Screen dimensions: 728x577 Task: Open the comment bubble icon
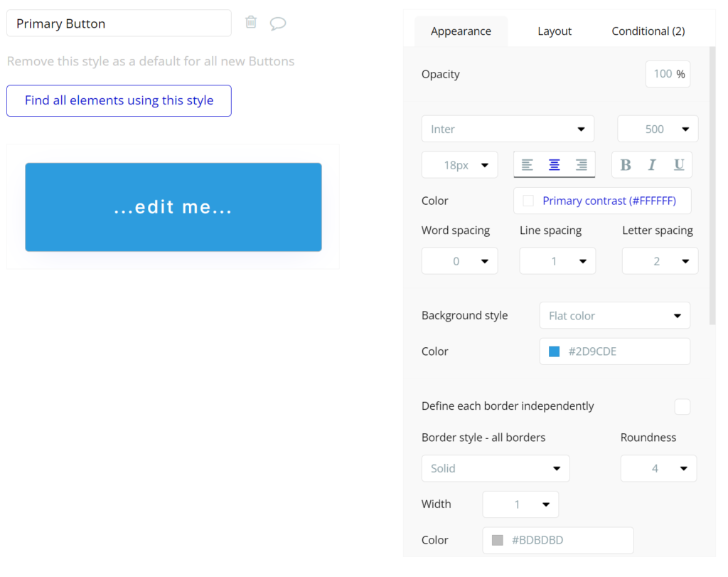coord(278,23)
